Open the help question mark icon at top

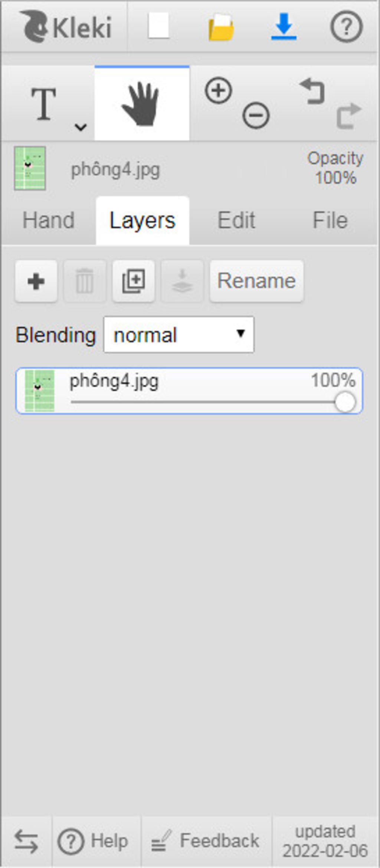(x=346, y=26)
